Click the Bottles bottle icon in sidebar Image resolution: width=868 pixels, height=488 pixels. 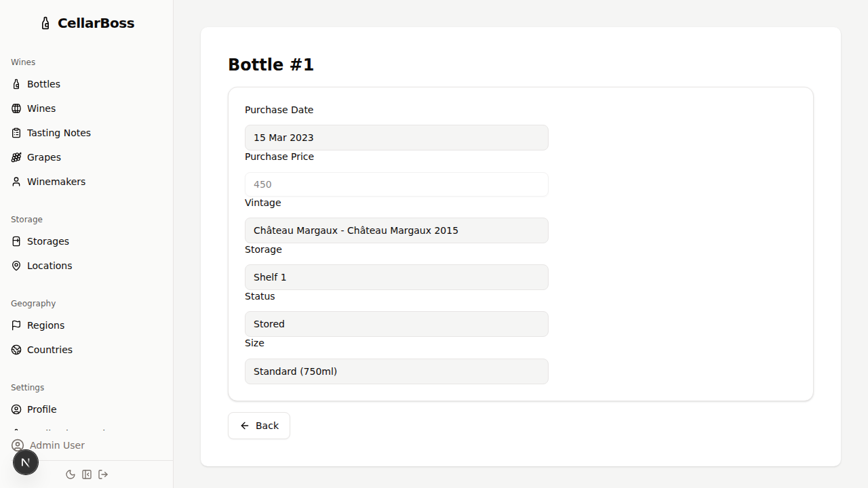[16, 84]
